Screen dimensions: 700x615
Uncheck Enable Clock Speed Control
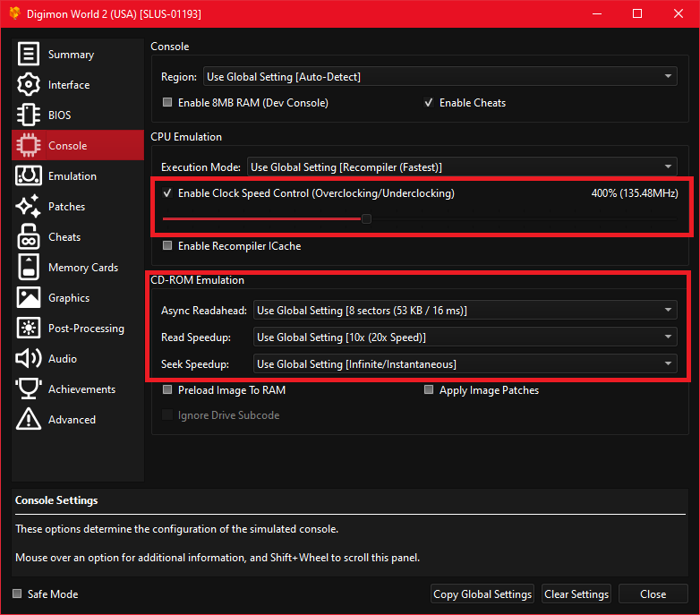167,192
